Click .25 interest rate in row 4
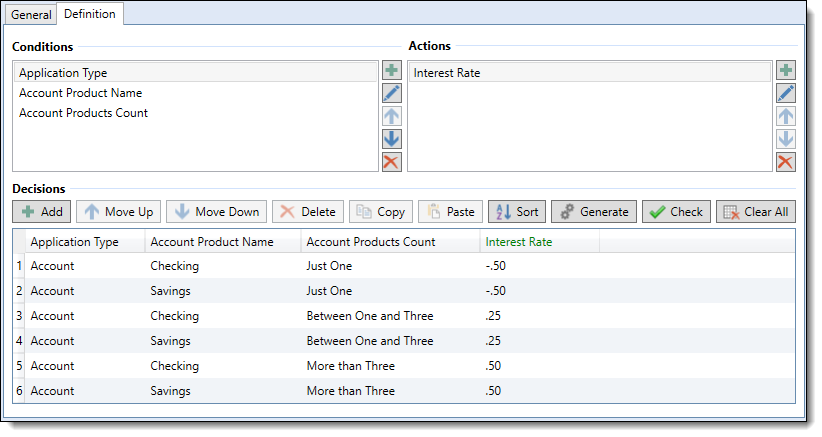Screen dimensions: 822x437 (493, 341)
